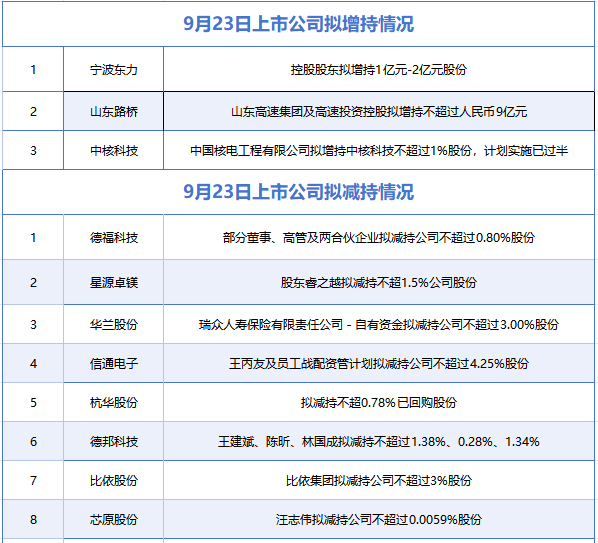
Task: Click the cell about 汪志伟 reducing 0.0059%
Action: point(379,519)
